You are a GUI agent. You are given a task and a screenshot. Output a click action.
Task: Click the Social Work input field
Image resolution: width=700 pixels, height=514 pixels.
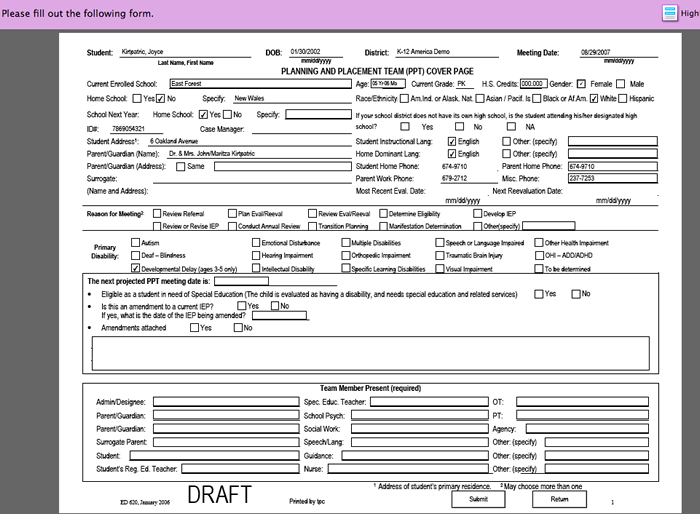(x=420, y=429)
